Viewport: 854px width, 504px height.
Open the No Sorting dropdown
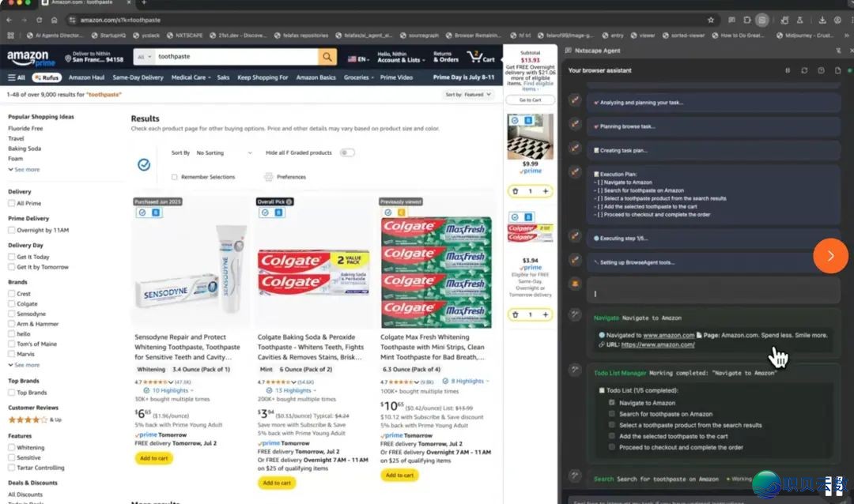[x=224, y=153]
